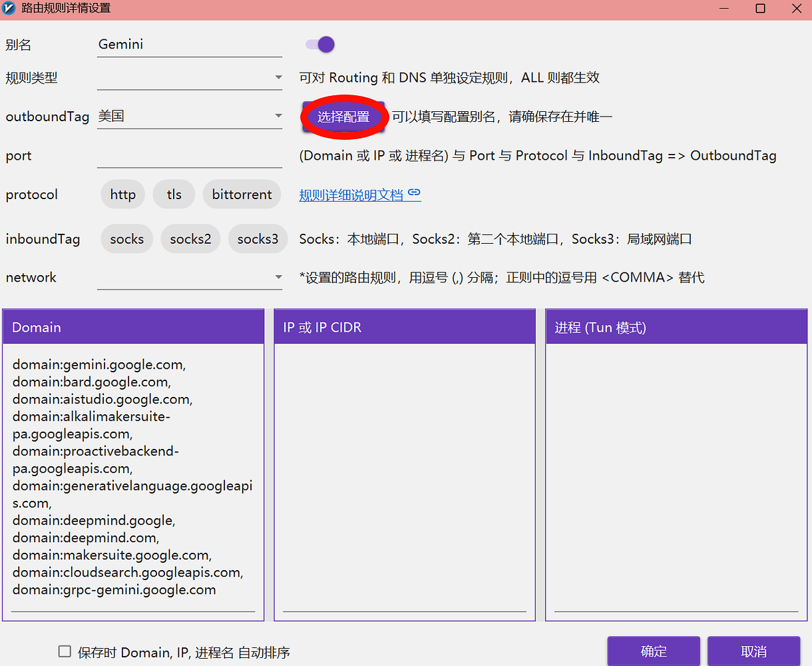Open the outboundTag dropdown showing 美国
812x666 pixels.
point(190,117)
